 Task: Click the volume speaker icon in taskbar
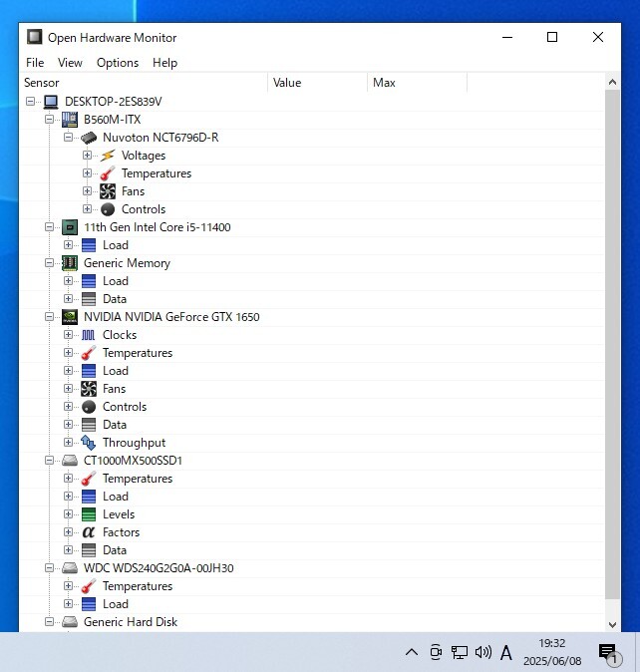483,652
